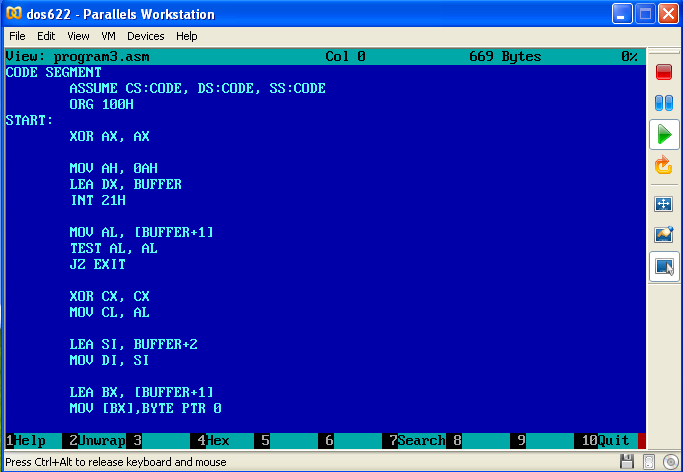Screen dimensions: 683x472
Task: Click floppy disk status bar icon
Action: 627,462
